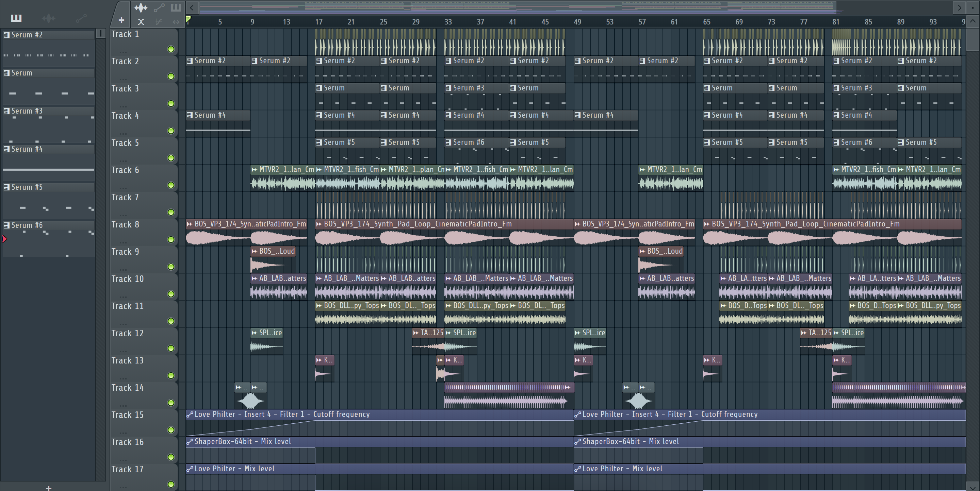Toggle the mute light of Track 15

[171, 430]
